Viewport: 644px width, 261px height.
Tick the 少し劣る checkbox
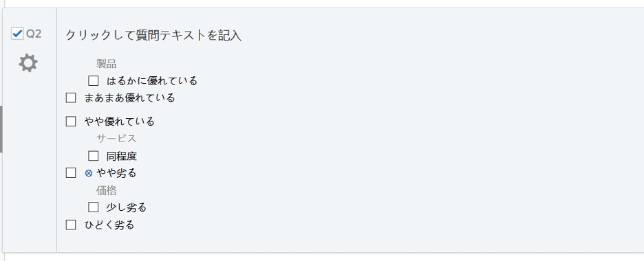[94, 207]
